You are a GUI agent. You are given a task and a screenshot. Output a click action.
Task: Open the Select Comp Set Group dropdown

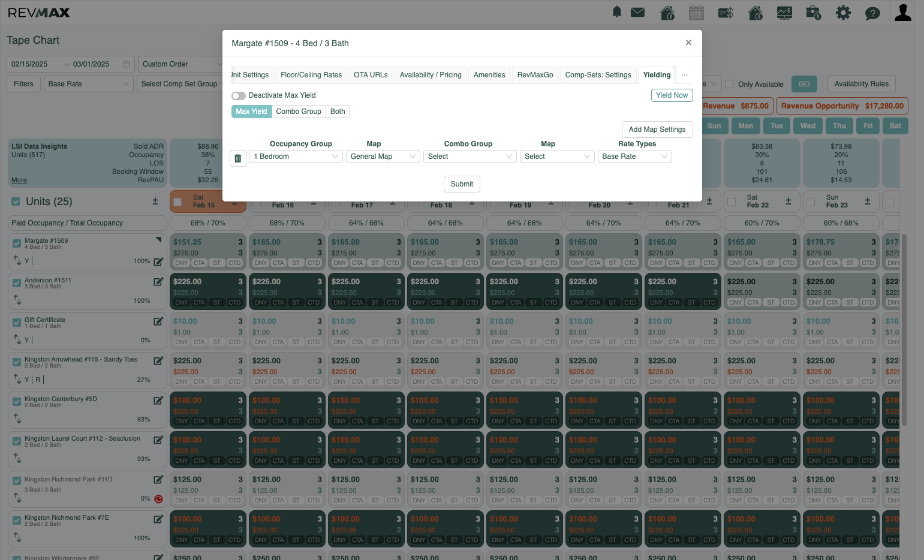click(x=179, y=84)
